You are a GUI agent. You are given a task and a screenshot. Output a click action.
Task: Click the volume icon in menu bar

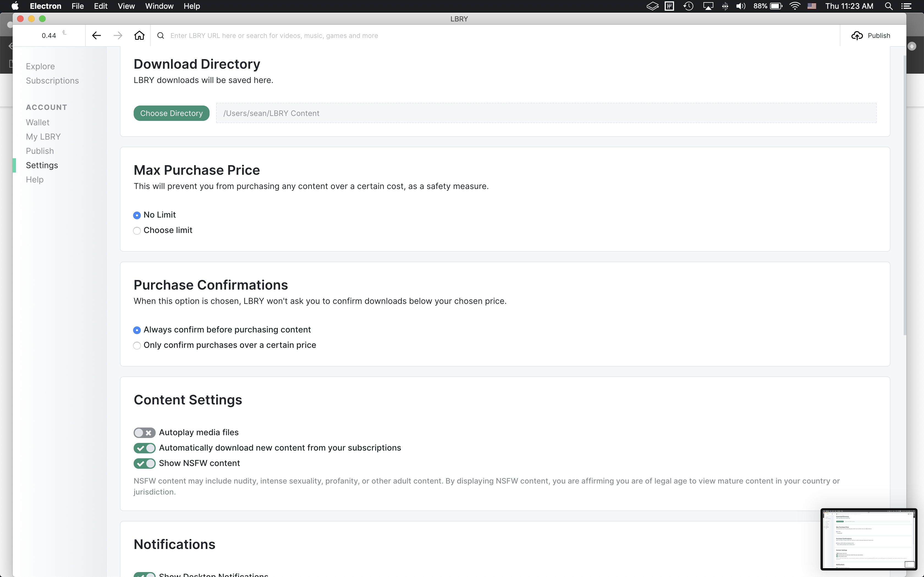coord(740,6)
